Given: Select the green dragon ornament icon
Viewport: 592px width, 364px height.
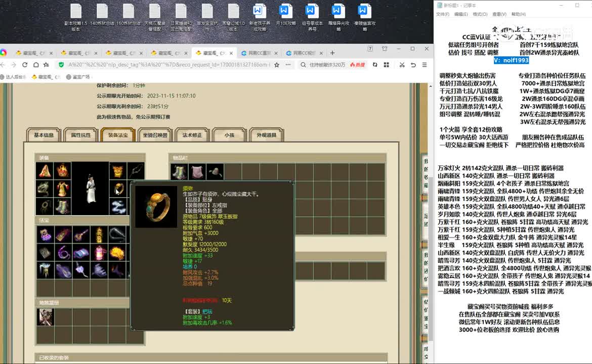Looking at the screenshot, I should [x=45, y=189].
